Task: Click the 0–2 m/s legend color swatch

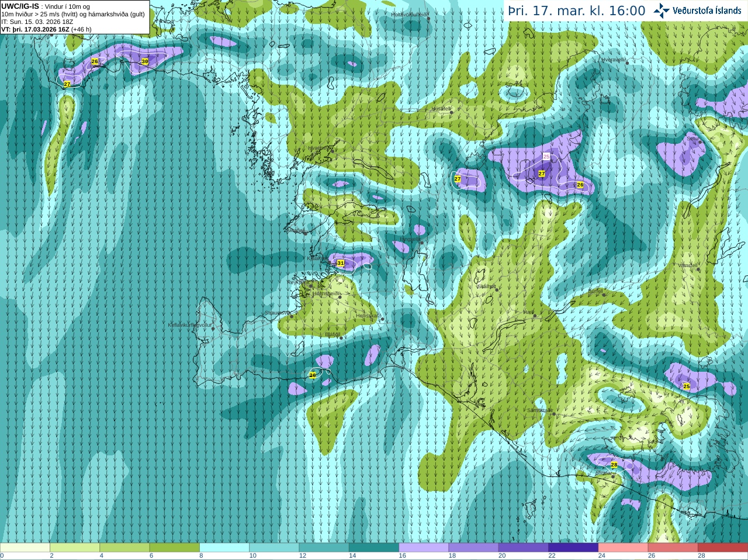Action: 25,548
